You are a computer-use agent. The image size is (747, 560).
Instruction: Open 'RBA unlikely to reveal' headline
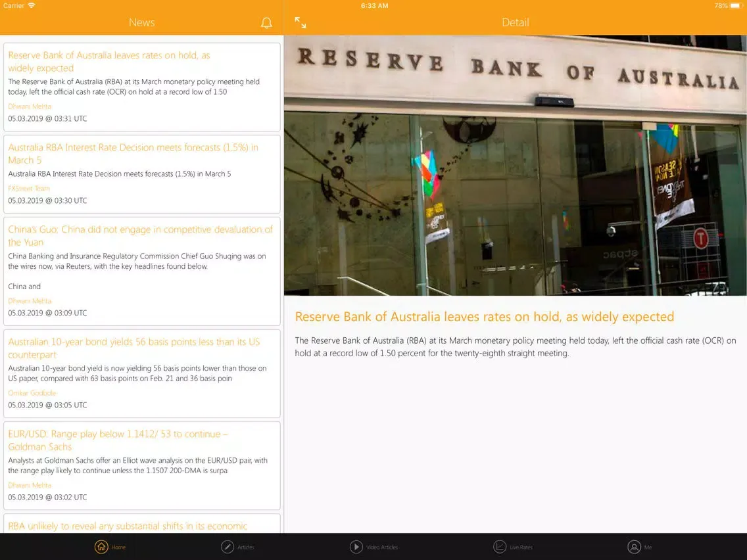click(128, 526)
